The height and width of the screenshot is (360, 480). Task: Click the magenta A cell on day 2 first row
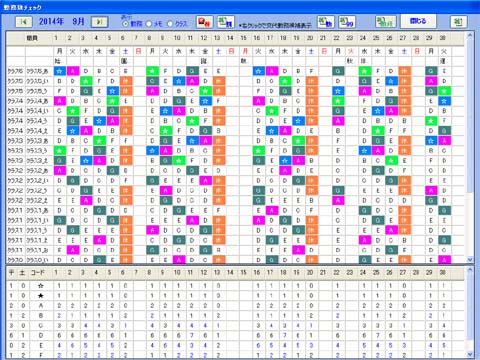pos(73,71)
